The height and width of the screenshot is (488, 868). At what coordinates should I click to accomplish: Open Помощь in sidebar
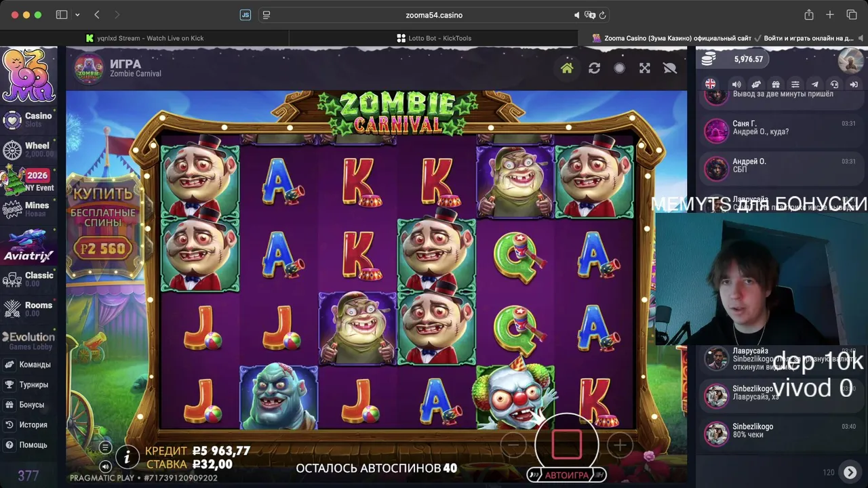[26, 445]
